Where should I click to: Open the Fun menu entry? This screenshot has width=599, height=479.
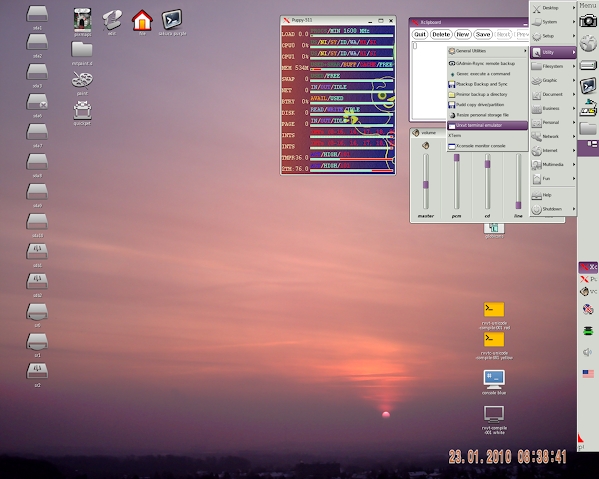pos(553,179)
